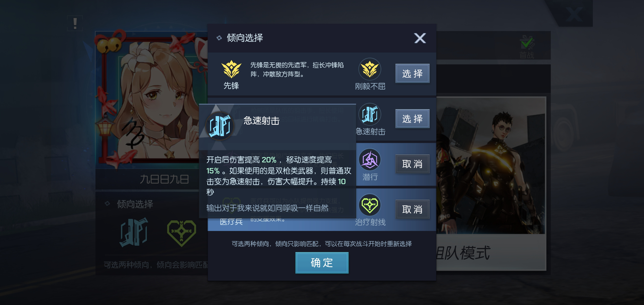The height and width of the screenshot is (305, 644).
Task: Click the 首战 checkmark badge
Action: 527,47
